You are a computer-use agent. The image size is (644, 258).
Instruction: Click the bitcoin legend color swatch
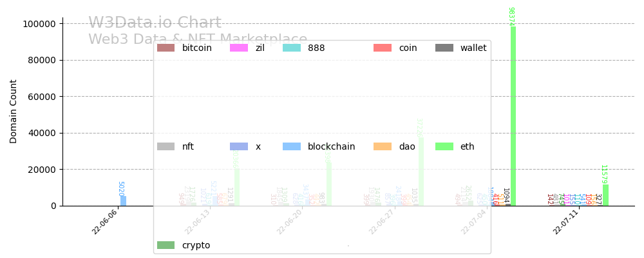tap(166, 48)
